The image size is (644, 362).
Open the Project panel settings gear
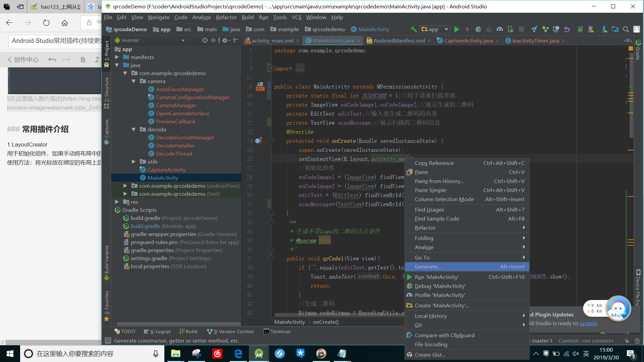tap(225, 40)
